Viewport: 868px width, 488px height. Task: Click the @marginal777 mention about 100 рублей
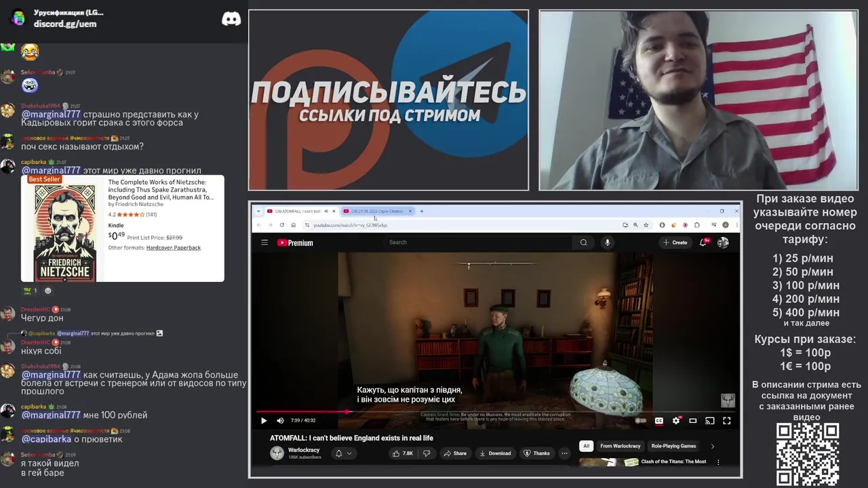point(51,415)
